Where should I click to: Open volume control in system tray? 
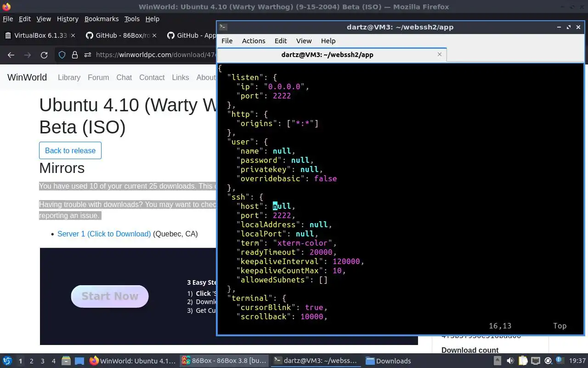(x=510, y=361)
